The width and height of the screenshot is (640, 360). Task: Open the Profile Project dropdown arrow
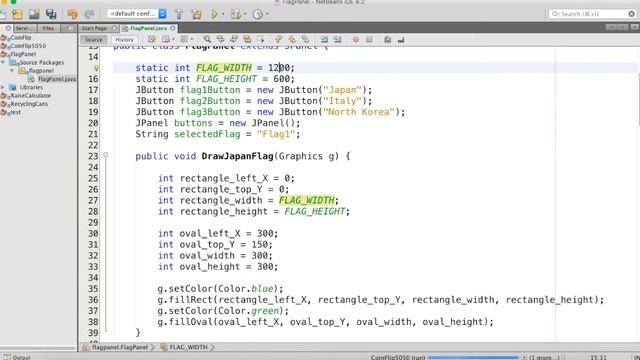(267, 14)
